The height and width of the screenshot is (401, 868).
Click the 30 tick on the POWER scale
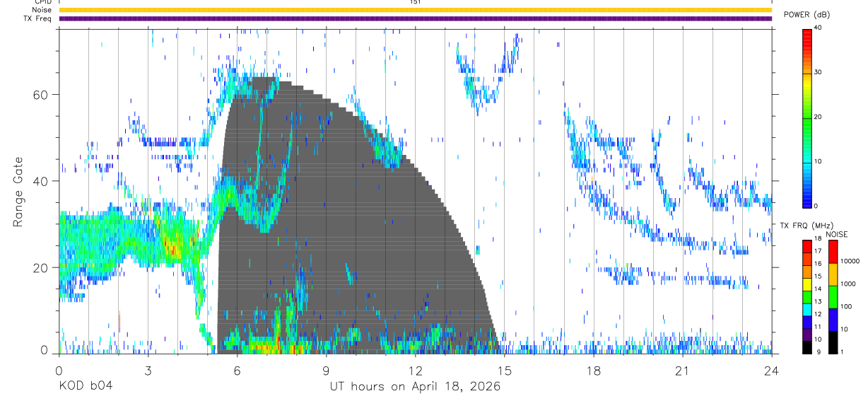819,72
